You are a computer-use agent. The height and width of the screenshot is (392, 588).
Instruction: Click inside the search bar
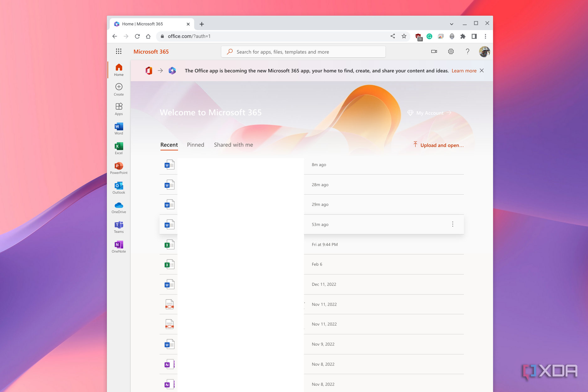coord(303,51)
